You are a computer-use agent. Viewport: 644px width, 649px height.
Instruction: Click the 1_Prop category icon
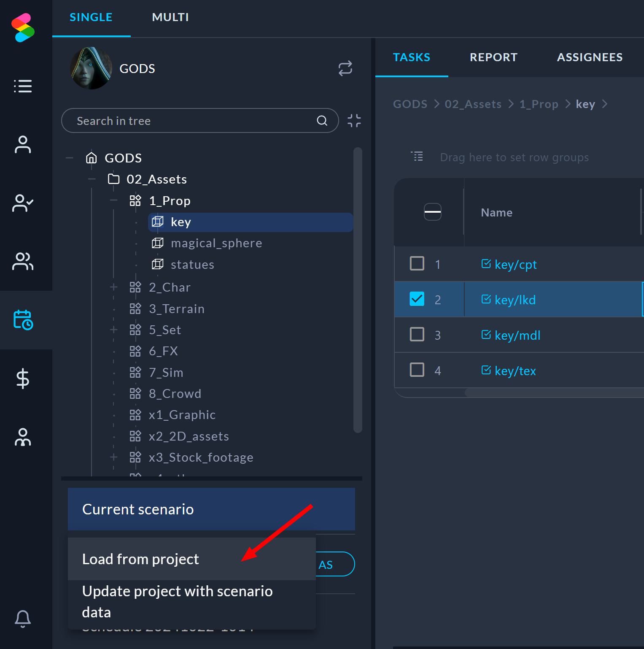pyautogui.click(x=135, y=200)
